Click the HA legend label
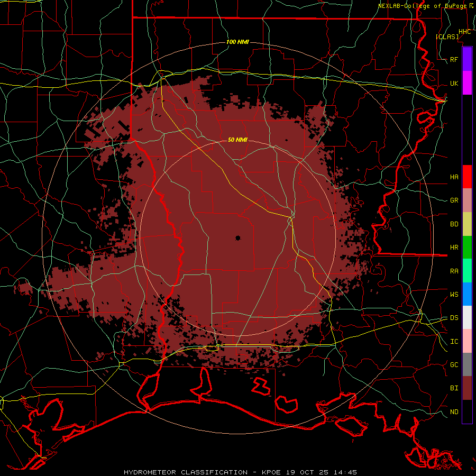 [x=454, y=177]
